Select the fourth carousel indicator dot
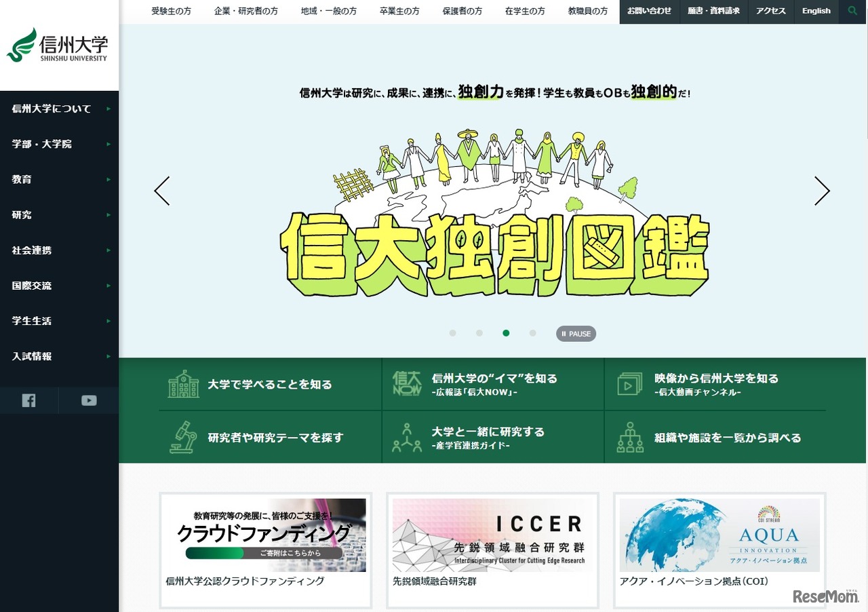Screen dimensions: 868x612 point(532,333)
